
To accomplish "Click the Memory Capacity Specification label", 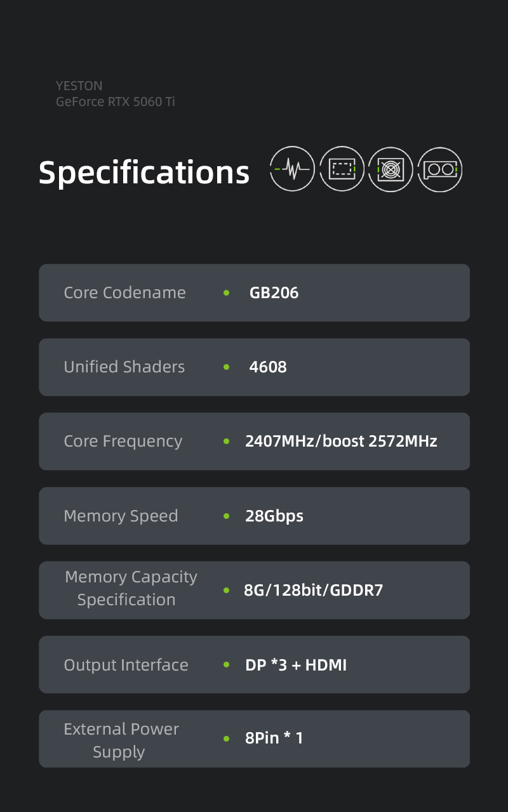I will pyautogui.click(x=131, y=588).
